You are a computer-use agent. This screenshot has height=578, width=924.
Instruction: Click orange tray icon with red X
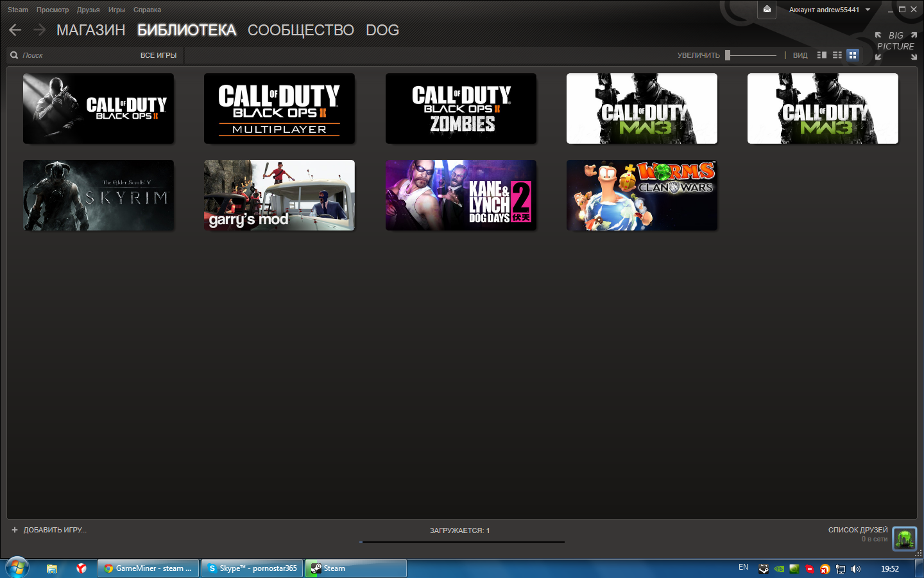pyautogui.click(x=825, y=568)
